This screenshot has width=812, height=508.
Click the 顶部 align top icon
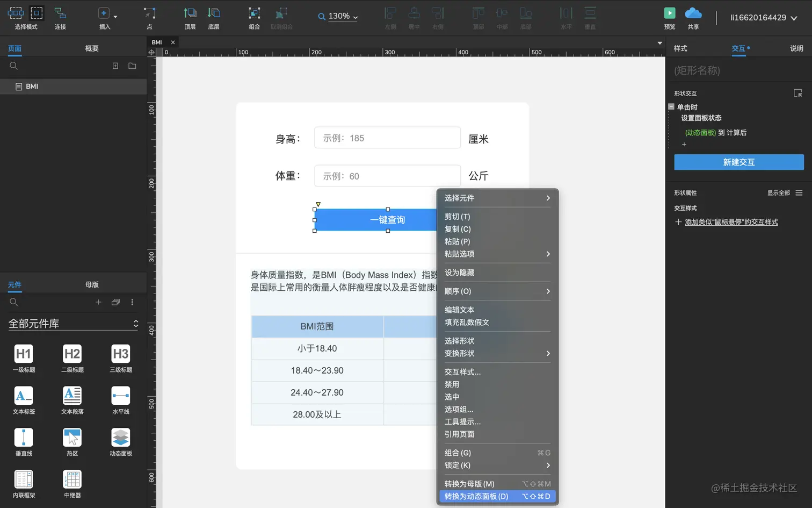point(478,13)
